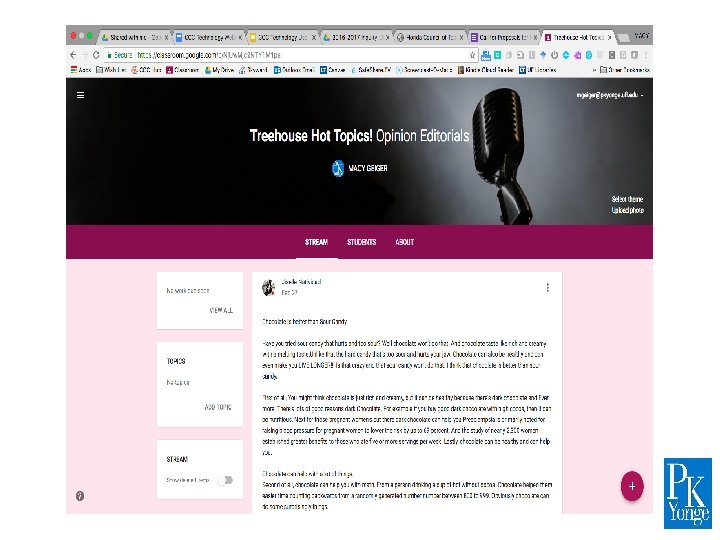
Task: Click the Upload photo link
Action: click(627, 210)
